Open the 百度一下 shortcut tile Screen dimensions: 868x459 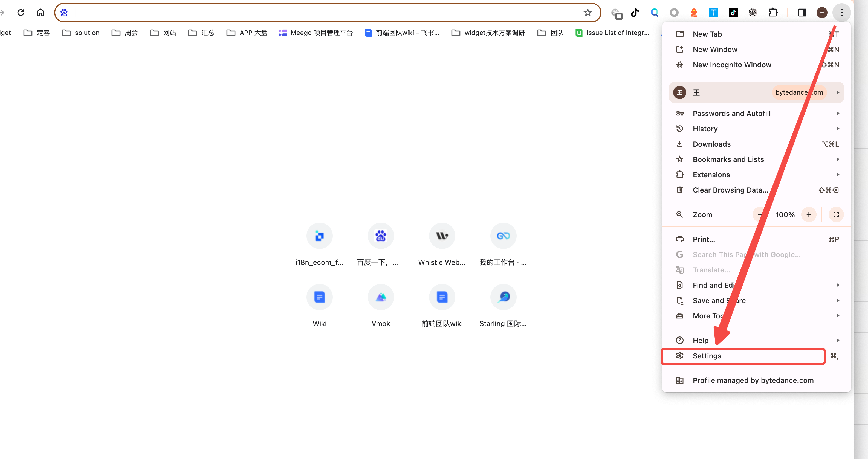point(380,236)
